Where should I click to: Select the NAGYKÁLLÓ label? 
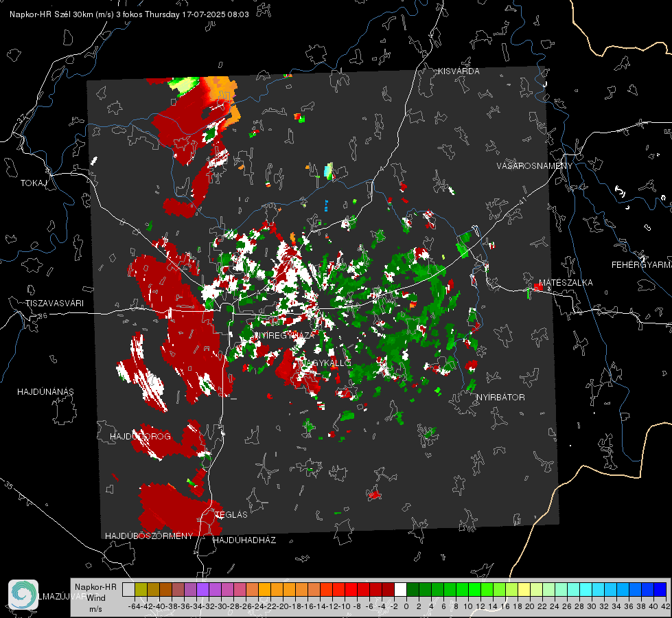tap(325, 363)
